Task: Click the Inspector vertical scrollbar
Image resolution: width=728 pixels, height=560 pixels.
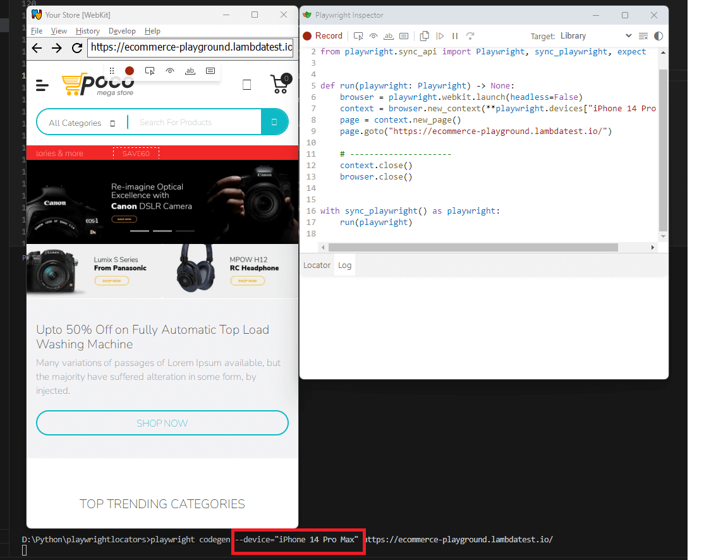Action: coord(663,150)
